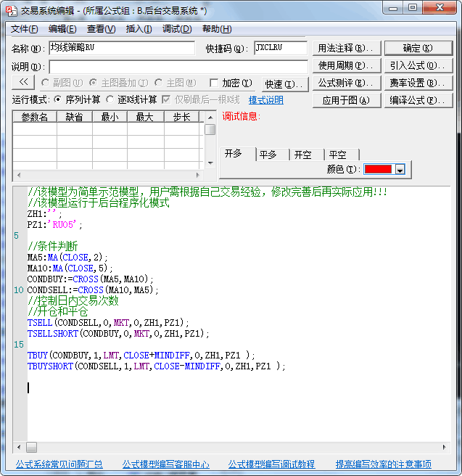Open the 编辑(E) menu
This screenshot has width=462, height=476.
point(62,29)
